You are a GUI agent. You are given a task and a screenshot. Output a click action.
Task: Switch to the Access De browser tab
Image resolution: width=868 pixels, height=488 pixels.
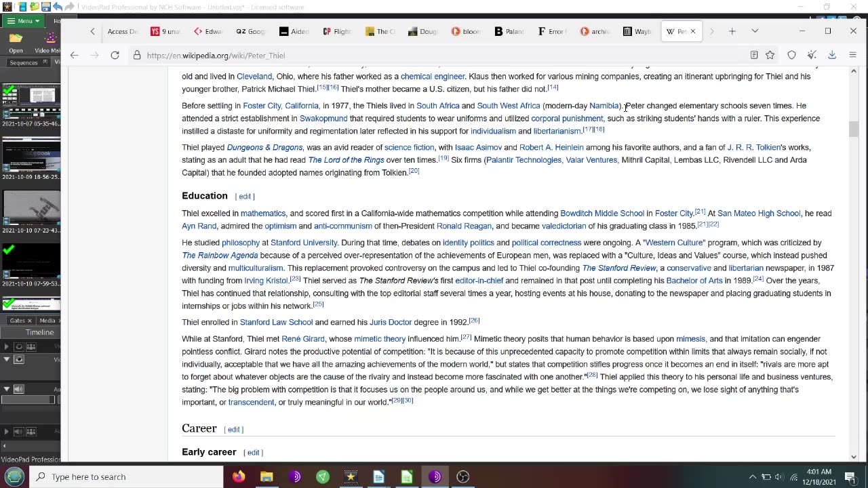tap(122, 31)
